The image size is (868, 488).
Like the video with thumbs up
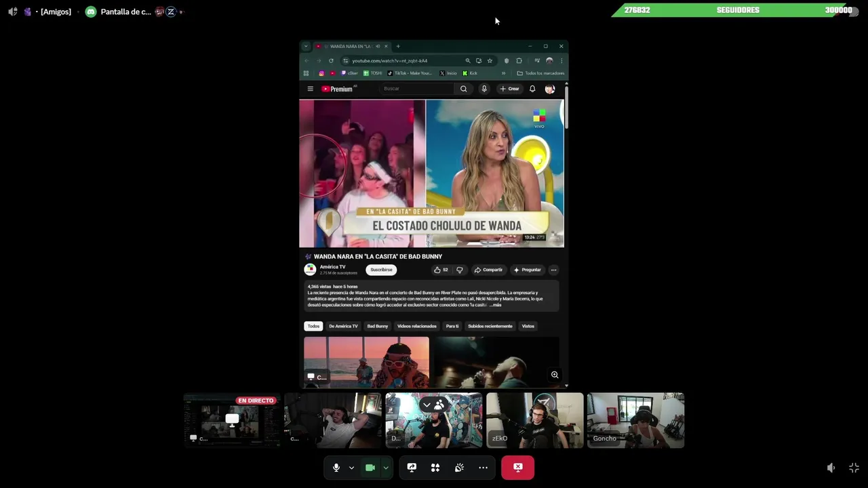[x=441, y=270]
